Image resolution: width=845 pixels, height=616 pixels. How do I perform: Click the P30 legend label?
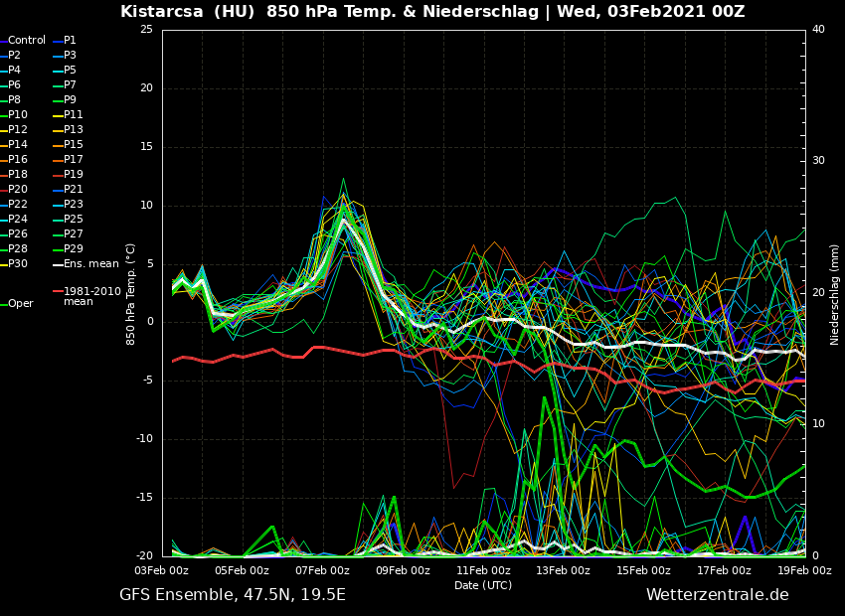click(x=18, y=264)
